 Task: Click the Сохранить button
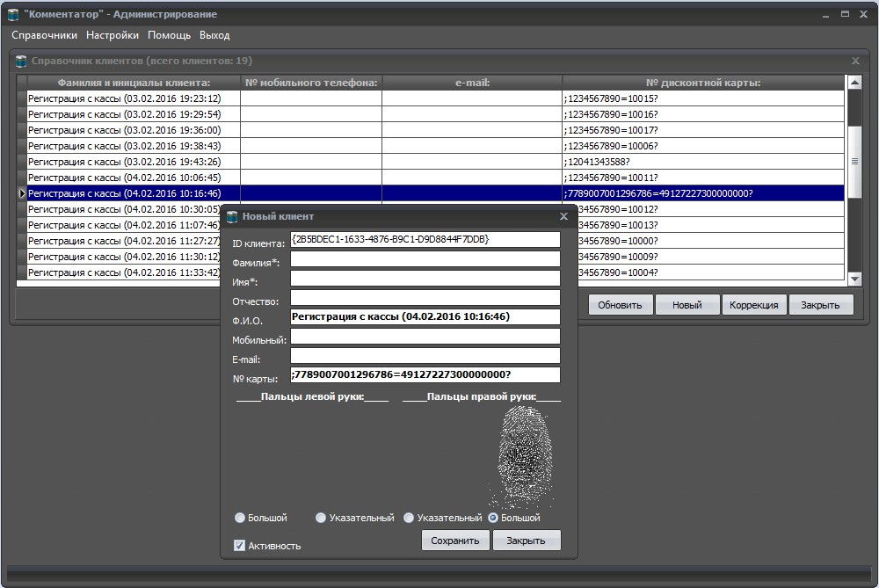pos(455,541)
